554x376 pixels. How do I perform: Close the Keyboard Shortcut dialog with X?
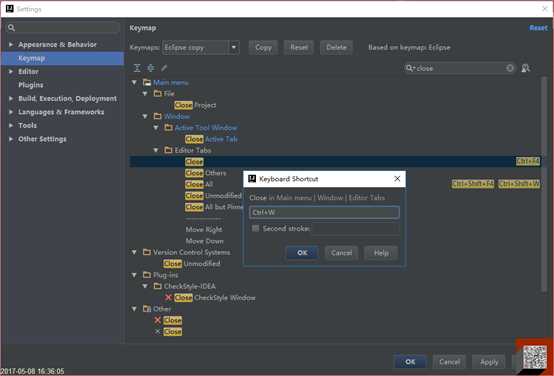(397, 178)
